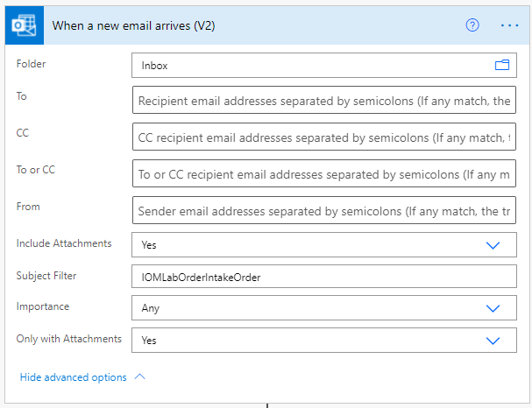Click the Folder label
532x408 pixels.
[31, 64]
